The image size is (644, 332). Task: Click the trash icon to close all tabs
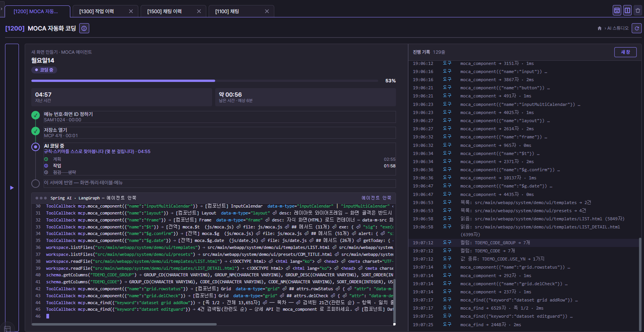pyautogui.click(x=638, y=10)
